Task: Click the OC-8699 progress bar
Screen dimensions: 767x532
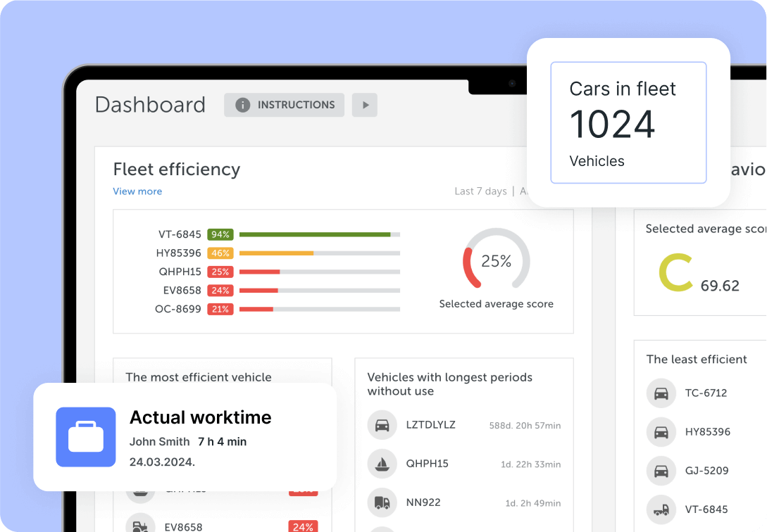Action: point(320,309)
